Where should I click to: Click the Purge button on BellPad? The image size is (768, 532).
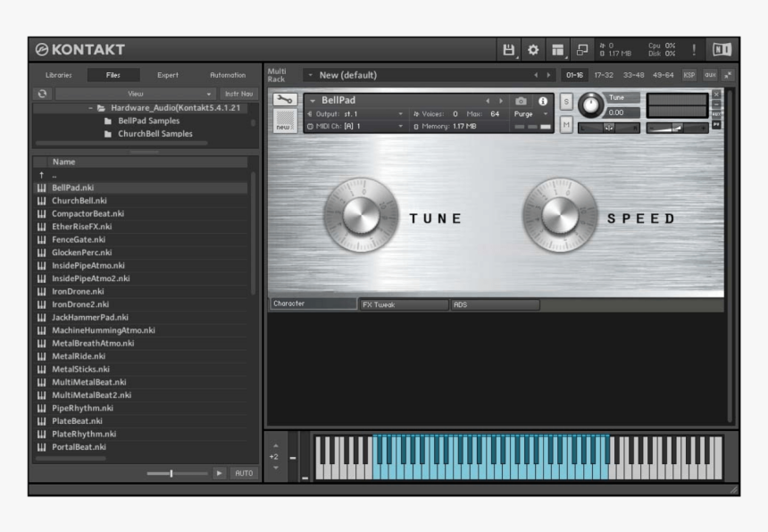[524, 113]
